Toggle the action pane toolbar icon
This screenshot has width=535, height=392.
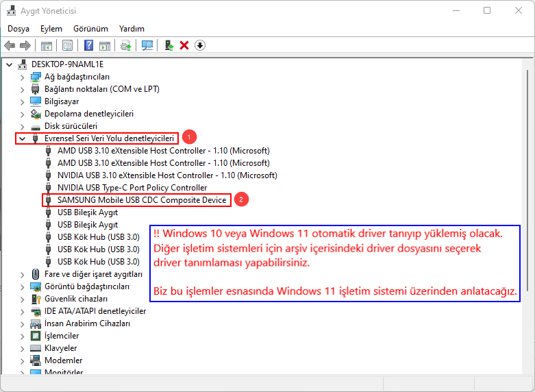(x=105, y=45)
